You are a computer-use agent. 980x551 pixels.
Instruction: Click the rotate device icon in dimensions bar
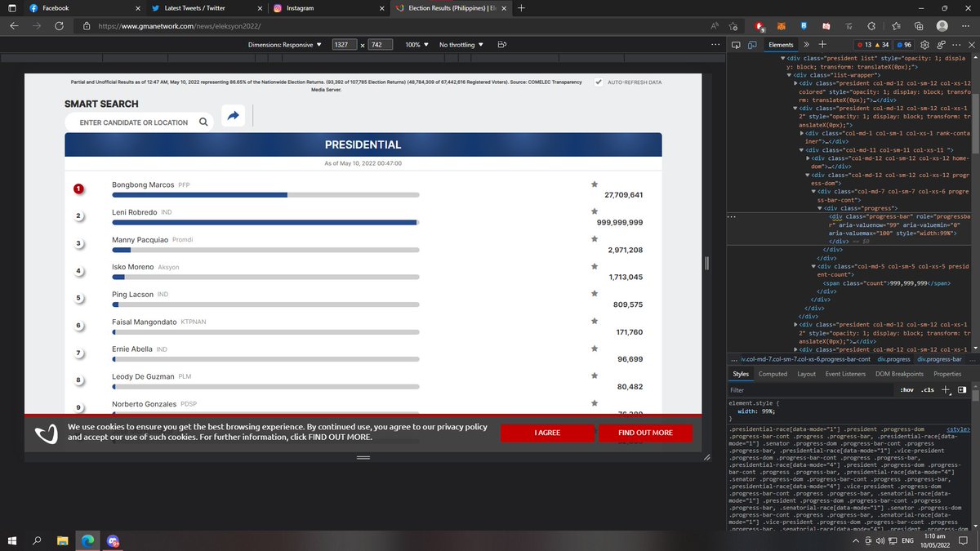(x=502, y=45)
